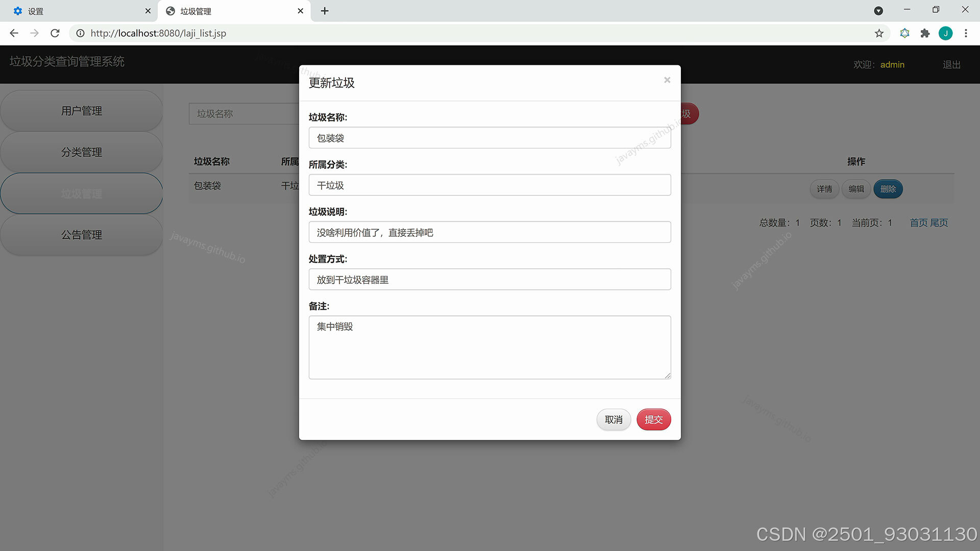Screen dimensions: 980x551
Task: Close the 设置 tab
Action: (148, 11)
